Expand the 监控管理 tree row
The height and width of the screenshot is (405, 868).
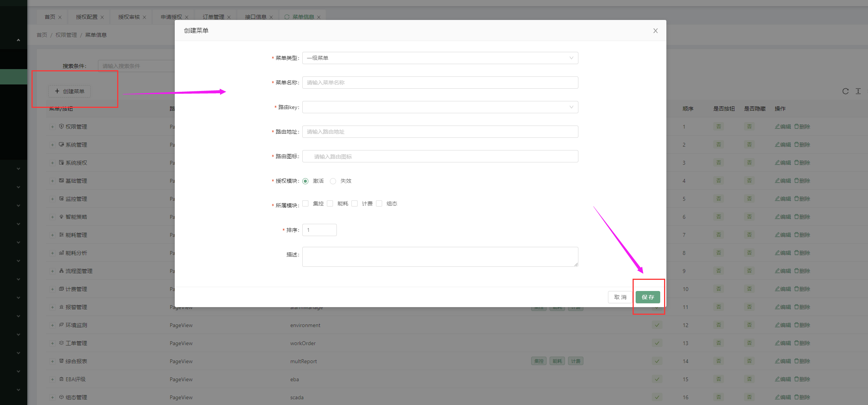(52, 199)
